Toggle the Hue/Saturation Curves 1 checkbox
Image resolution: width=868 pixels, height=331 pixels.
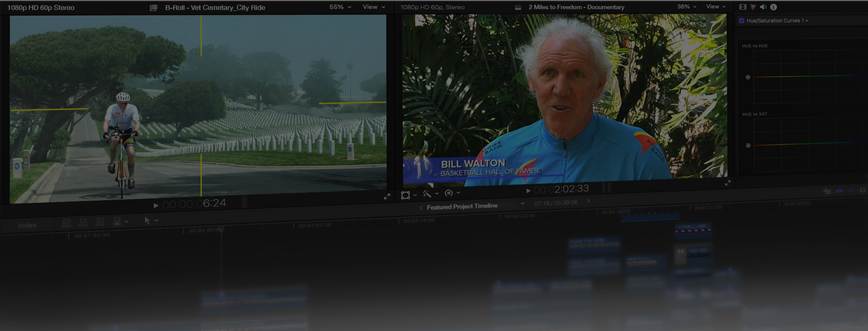[x=742, y=21]
